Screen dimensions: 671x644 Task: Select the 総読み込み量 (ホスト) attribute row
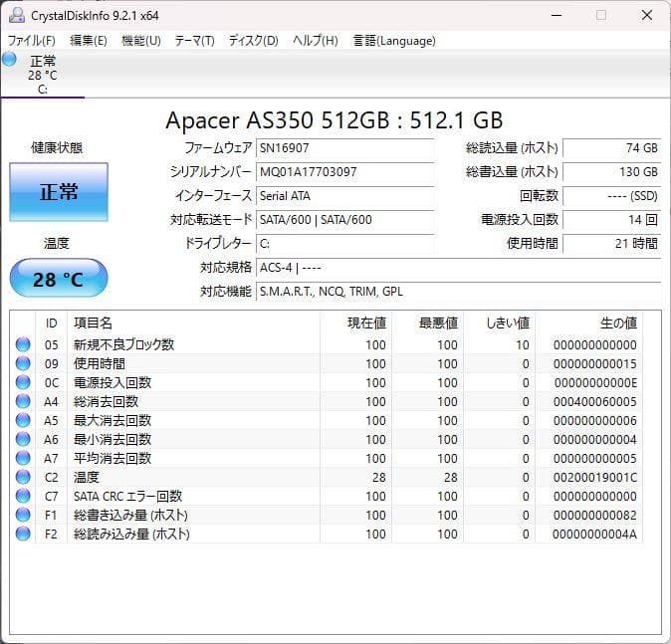click(x=327, y=534)
